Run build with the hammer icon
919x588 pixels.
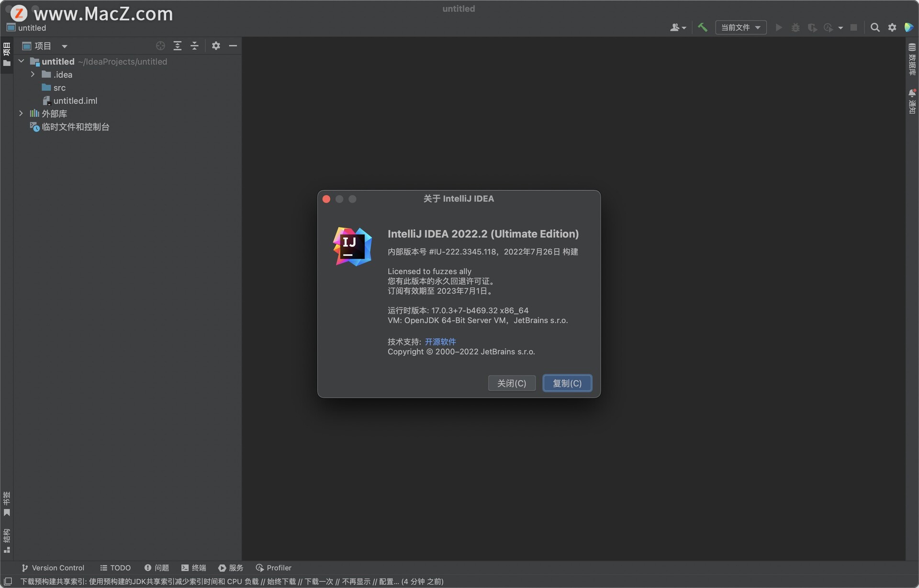[702, 27]
